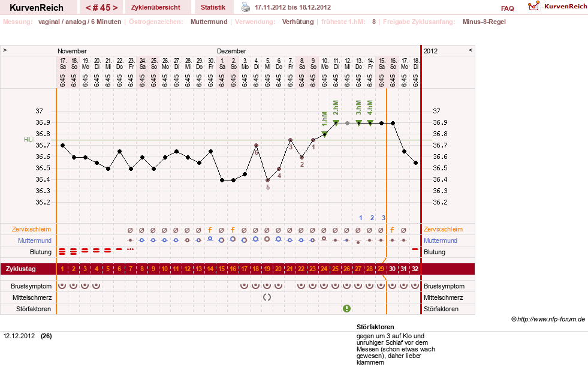
Task: Click the green Störfaktoren exclamation icon
Action: coord(347,308)
